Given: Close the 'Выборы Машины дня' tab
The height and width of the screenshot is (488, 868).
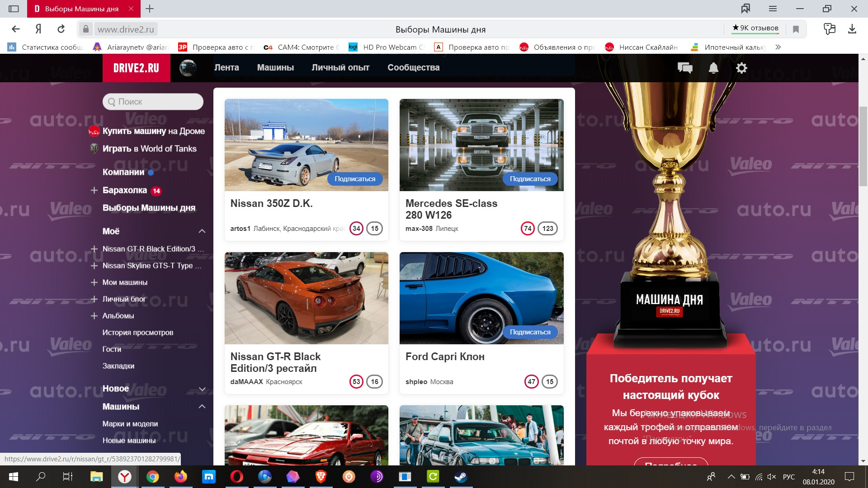Looking at the screenshot, I should point(131,9).
